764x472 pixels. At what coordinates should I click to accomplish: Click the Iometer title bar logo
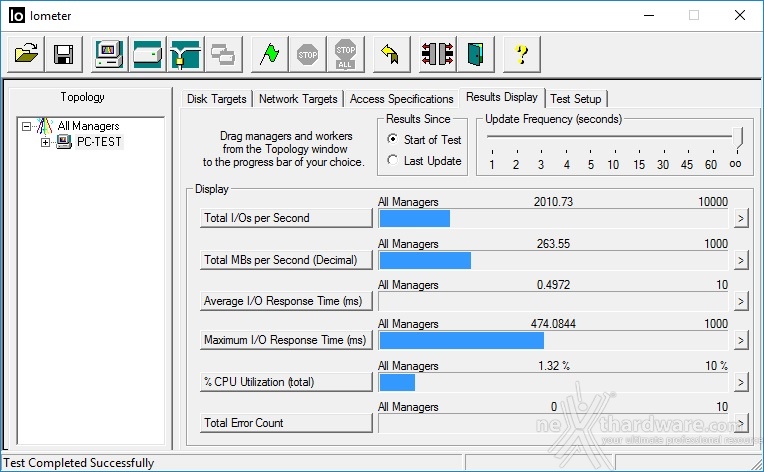click(x=17, y=15)
